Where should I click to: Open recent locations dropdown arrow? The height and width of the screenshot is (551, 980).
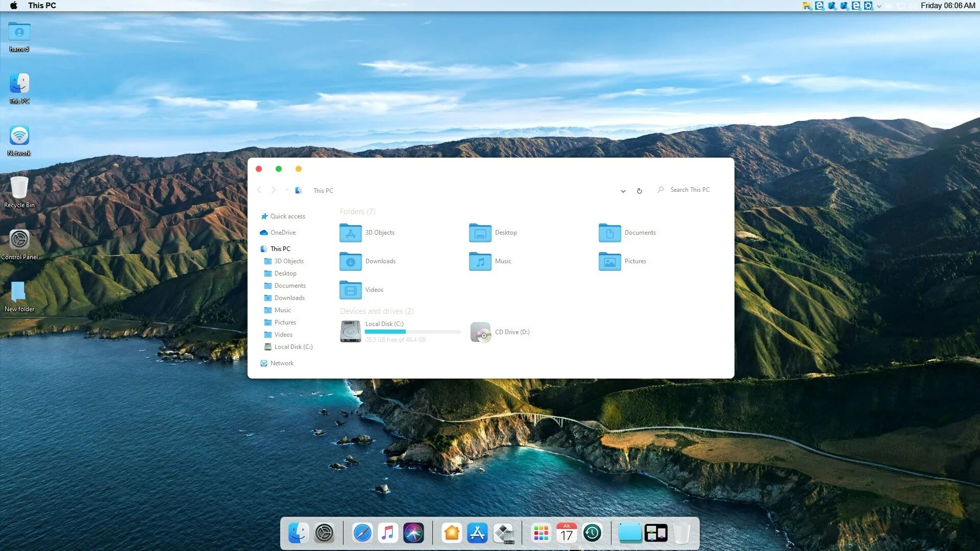coord(287,190)
